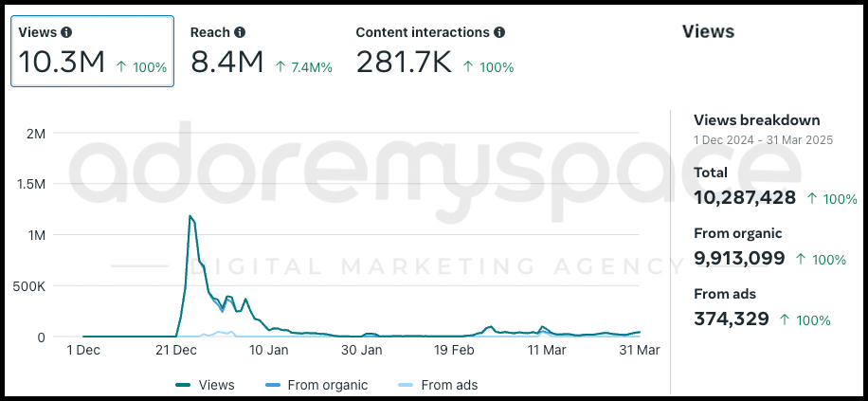Switch to the Content interactions metric
The width and height of the screenshot is (868, 401).
tap(435, 51)
